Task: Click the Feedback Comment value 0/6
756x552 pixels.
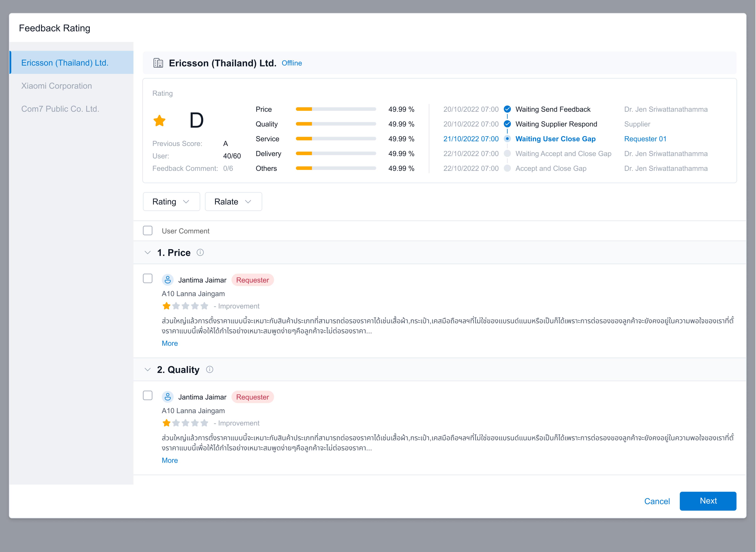Action: click(228, 168)
